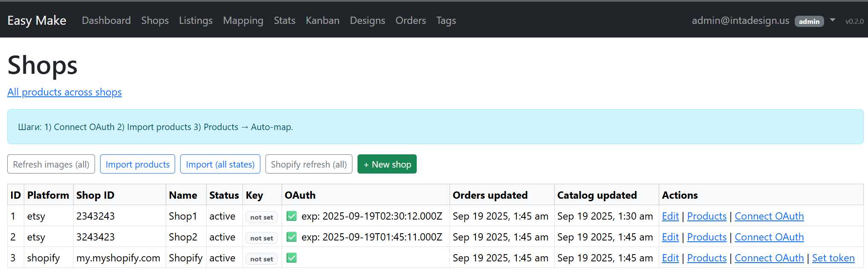The width and height of the screenshot is (868, 278).
Task: Click the Easy Make brand logo
Action: (x=37, y=20)
